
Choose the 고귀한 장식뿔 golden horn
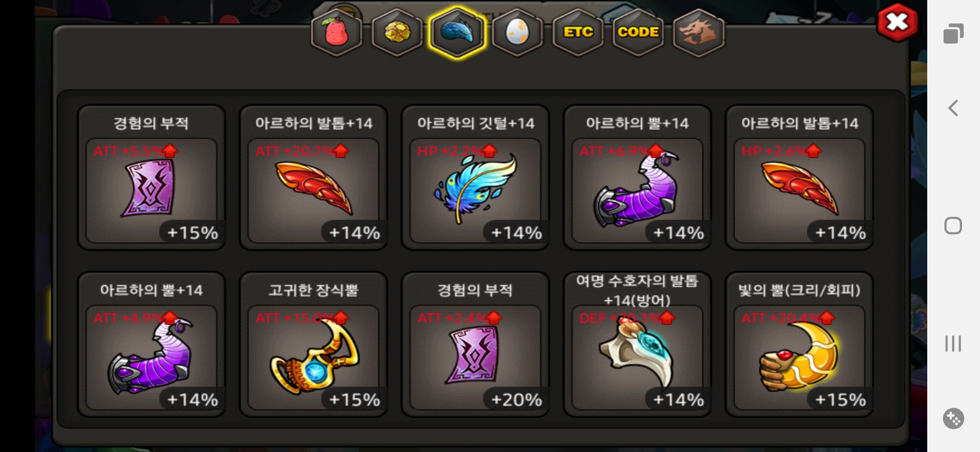coord(313,344)
